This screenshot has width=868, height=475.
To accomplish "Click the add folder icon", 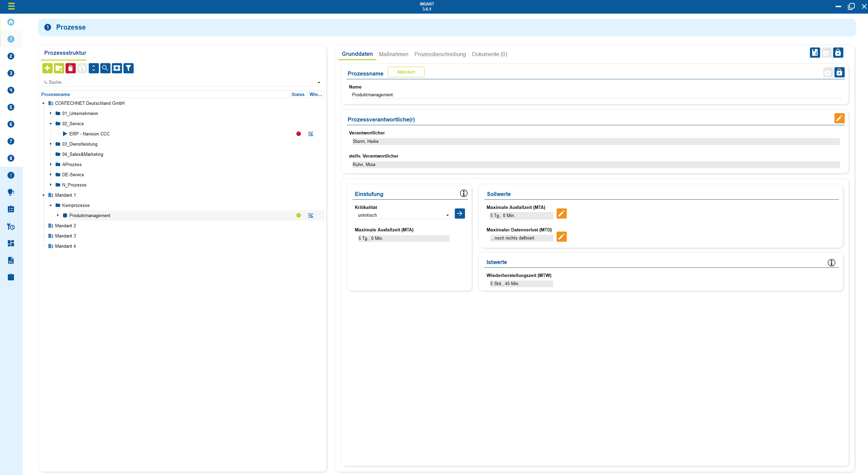I will pos(59,68).
